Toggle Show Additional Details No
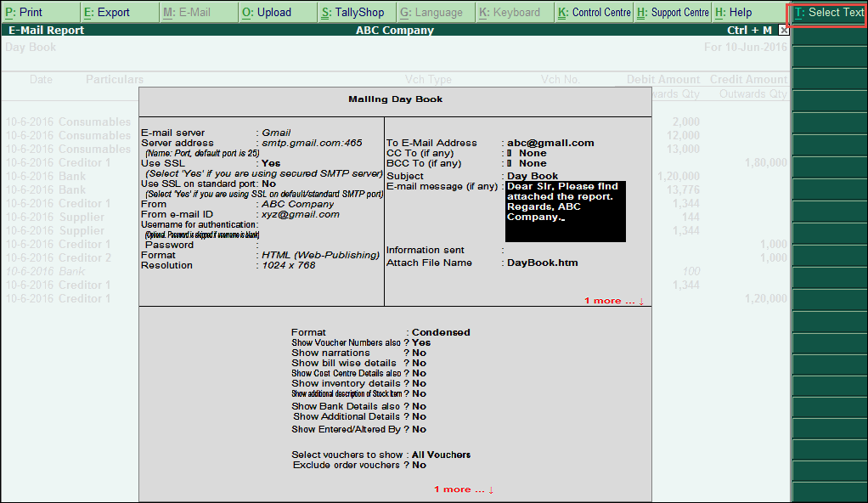 coord(419,416)
